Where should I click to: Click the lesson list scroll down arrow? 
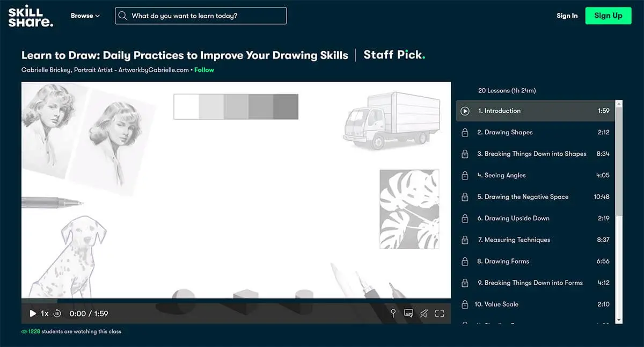(619, 320)
